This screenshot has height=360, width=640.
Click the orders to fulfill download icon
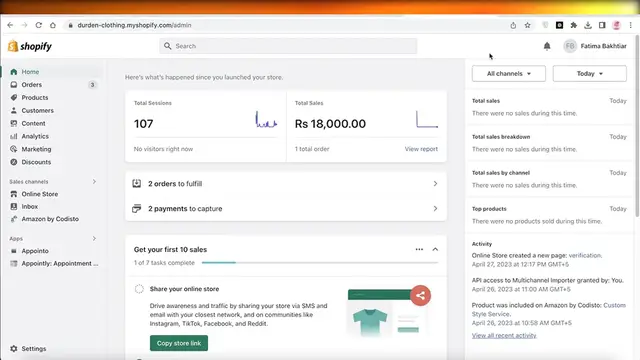[137, 184]
